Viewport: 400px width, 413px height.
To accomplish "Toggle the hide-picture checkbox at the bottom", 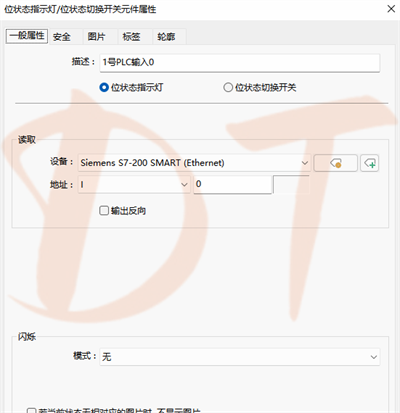I will point(31,411).
